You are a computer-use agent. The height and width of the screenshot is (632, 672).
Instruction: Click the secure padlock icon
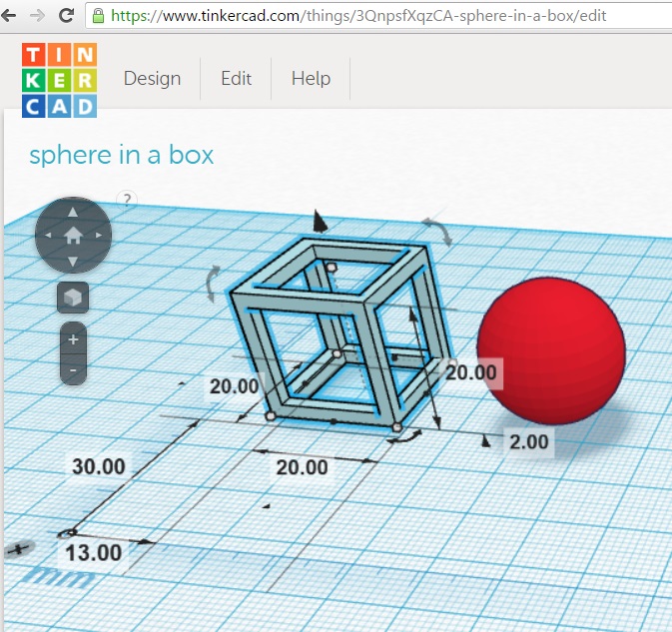point(99,16)
